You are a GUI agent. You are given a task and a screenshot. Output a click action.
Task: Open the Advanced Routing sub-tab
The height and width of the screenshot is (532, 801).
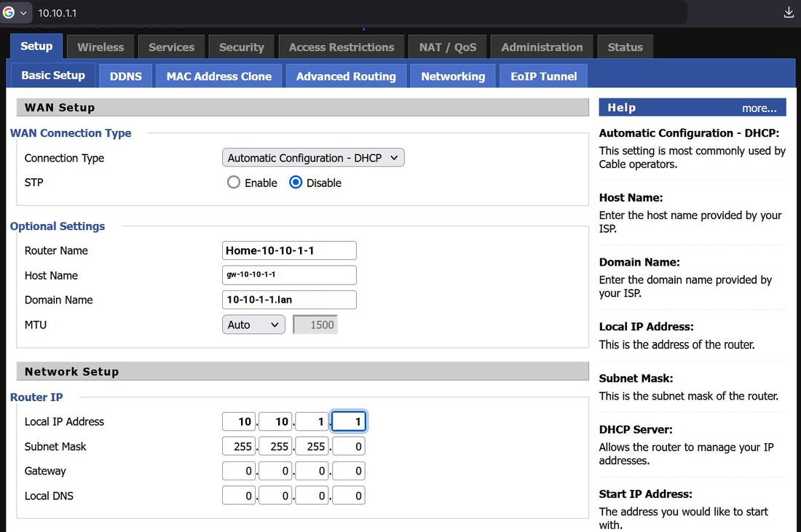pos(346,76)
